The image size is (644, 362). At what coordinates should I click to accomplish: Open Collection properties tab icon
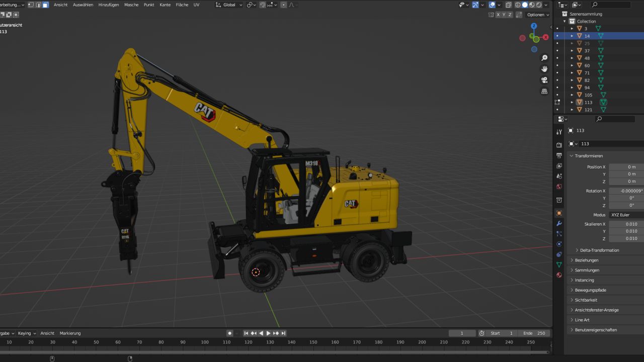coord(559,200)
